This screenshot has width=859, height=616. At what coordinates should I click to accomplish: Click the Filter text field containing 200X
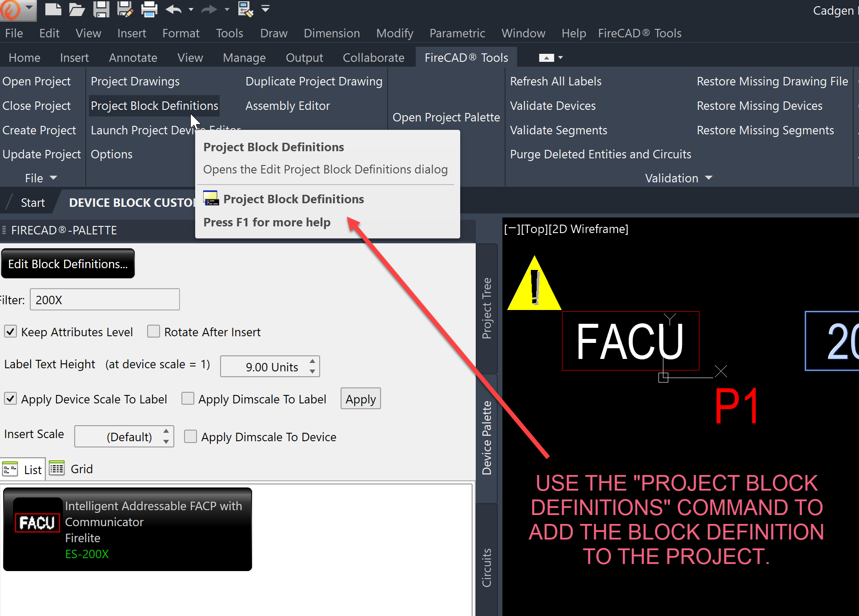[104, 300]
